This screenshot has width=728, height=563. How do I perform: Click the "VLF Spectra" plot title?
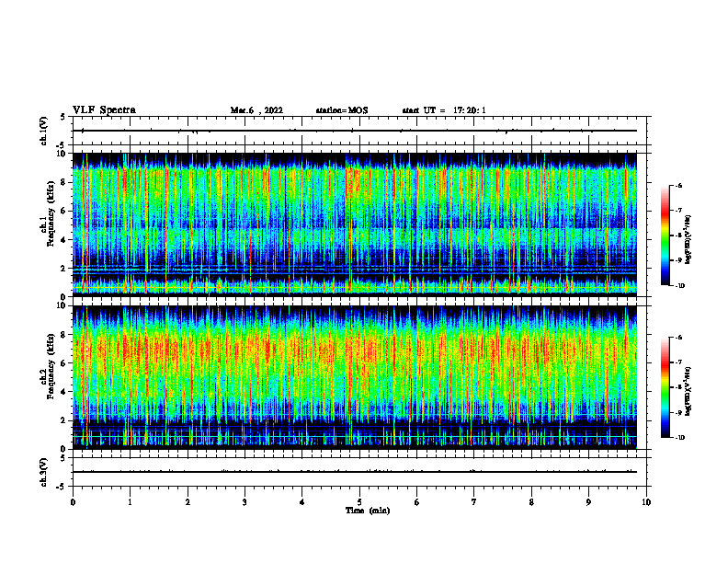pyautogui.click(x=104, y=110)
